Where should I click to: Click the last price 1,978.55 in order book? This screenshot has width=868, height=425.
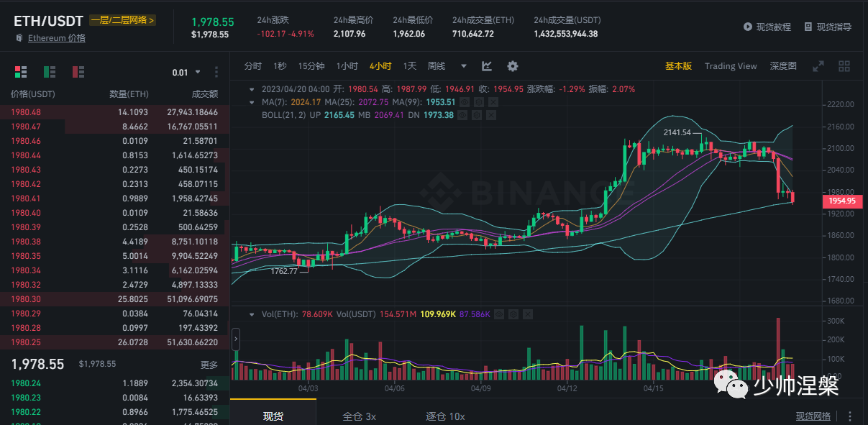(x=37, y=364)
